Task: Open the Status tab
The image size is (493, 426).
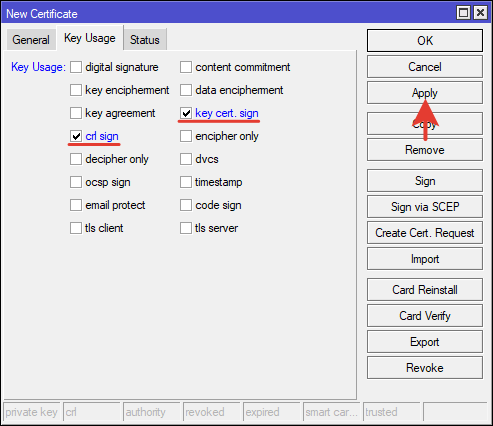Action: pyautogui.click(x=145, y=40)
